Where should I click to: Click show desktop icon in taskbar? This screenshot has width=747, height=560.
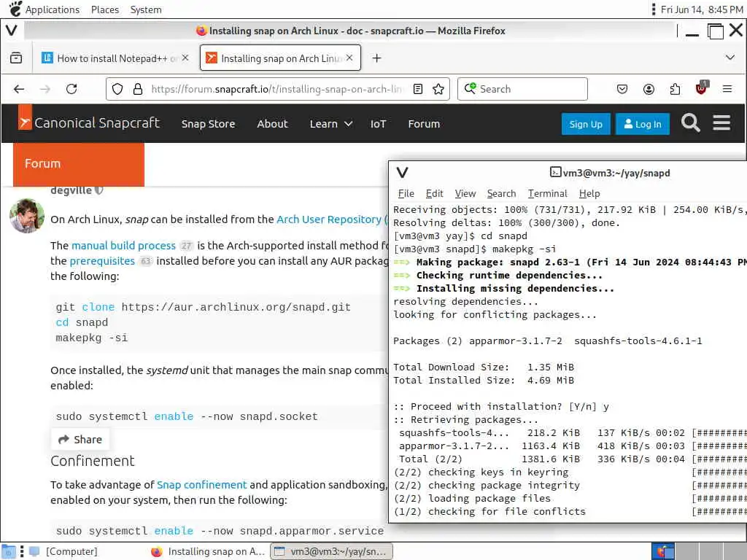[x=8, y=551]
